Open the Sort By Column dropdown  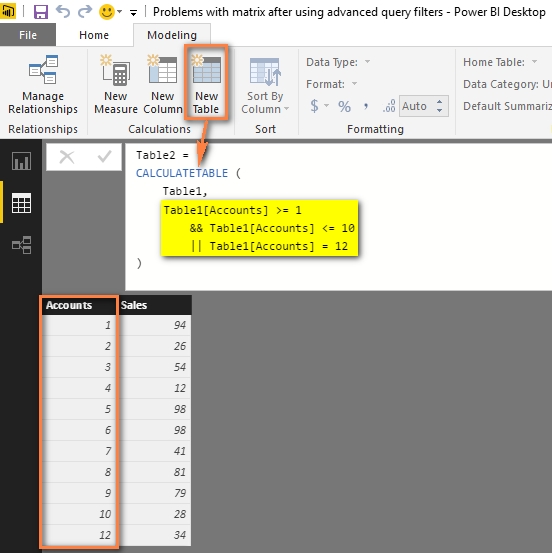[265, 86]
